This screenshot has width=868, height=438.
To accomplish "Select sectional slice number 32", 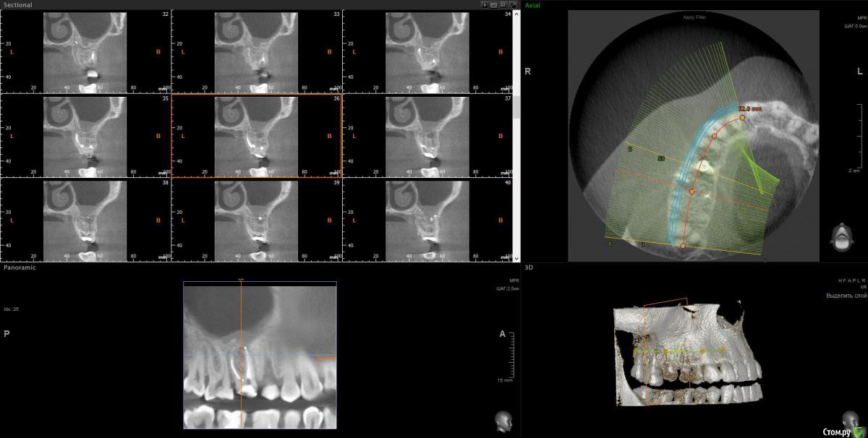I will click(x=85, y=52).
